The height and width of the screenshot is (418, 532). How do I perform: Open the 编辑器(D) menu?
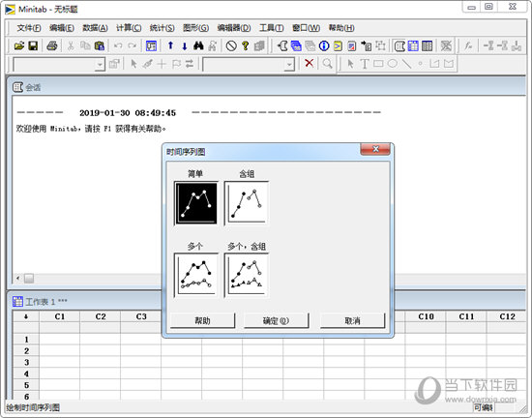[x=234, y=28]
